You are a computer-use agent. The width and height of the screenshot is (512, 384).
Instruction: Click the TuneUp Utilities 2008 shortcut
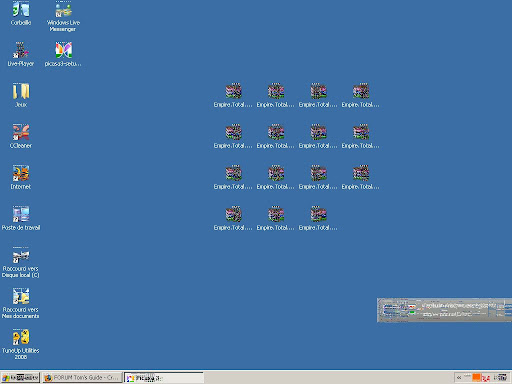(21, 344)
